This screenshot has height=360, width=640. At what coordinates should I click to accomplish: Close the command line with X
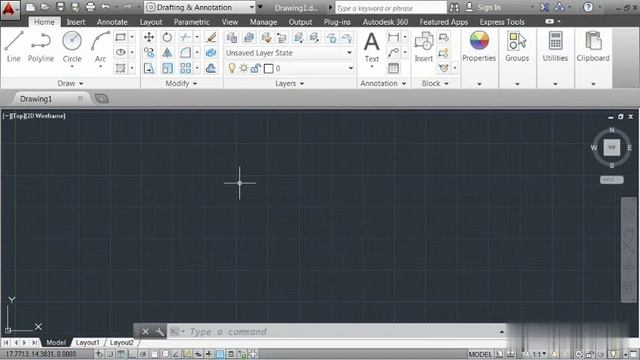(145, 332)
